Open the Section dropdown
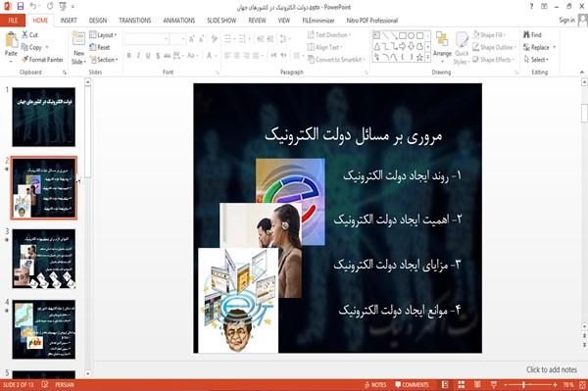Screen dimensions: 588x391 [104, 60]
